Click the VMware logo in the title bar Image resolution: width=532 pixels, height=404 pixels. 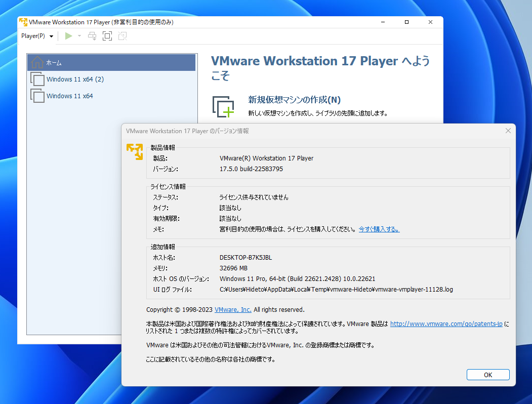coord(23,22)
